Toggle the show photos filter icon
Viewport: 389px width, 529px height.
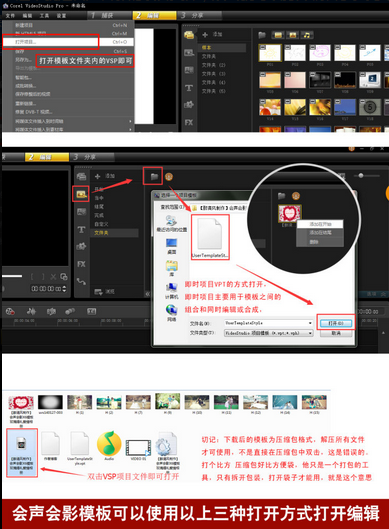293,35
